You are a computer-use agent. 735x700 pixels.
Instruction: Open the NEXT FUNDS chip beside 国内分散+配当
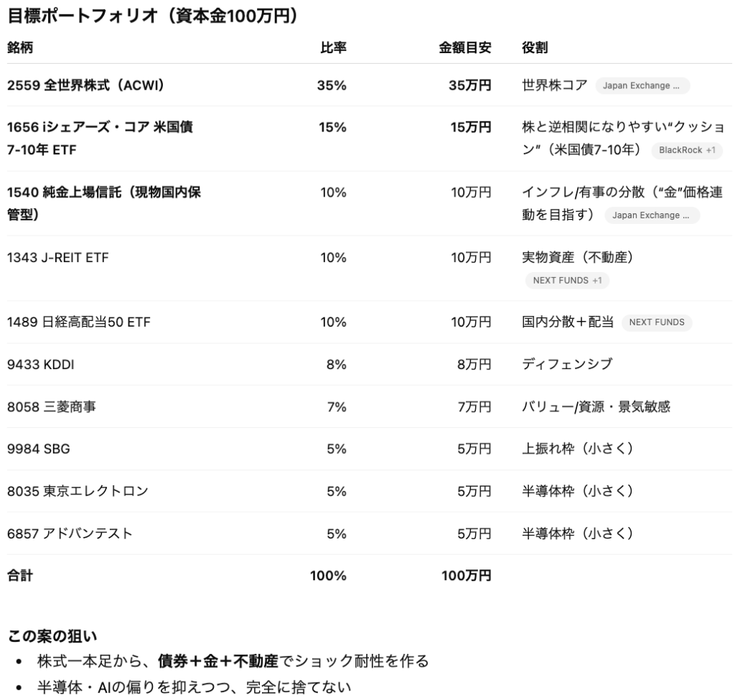coord(656,322)
